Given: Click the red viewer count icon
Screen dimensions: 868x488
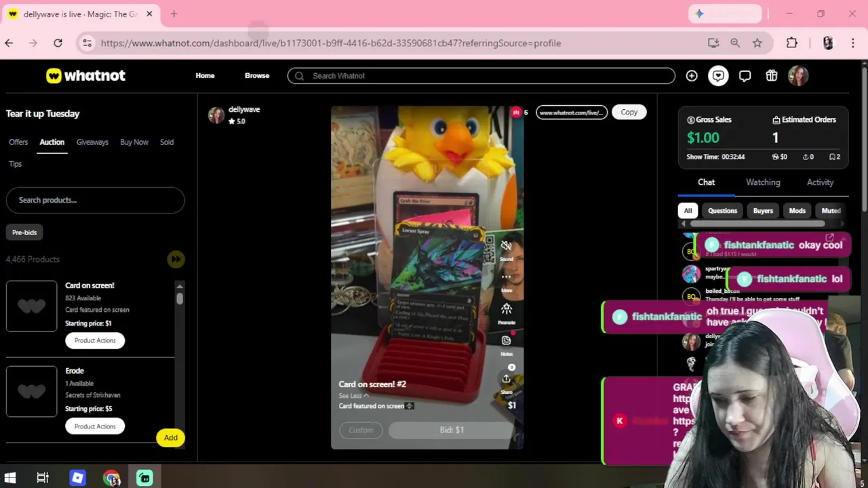Looking at the screenshot, I should 516,113.
